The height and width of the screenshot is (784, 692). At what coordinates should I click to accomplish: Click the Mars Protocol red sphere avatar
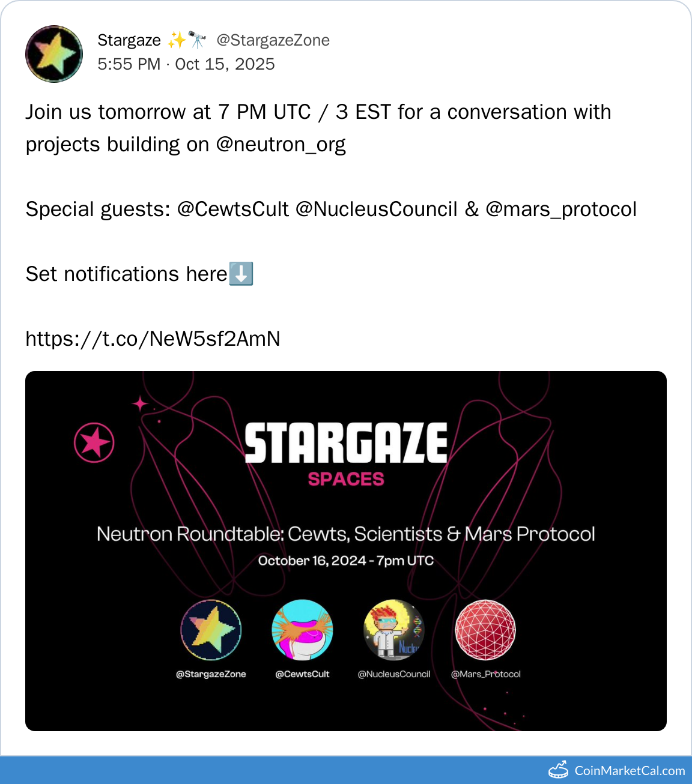point(485,630)
